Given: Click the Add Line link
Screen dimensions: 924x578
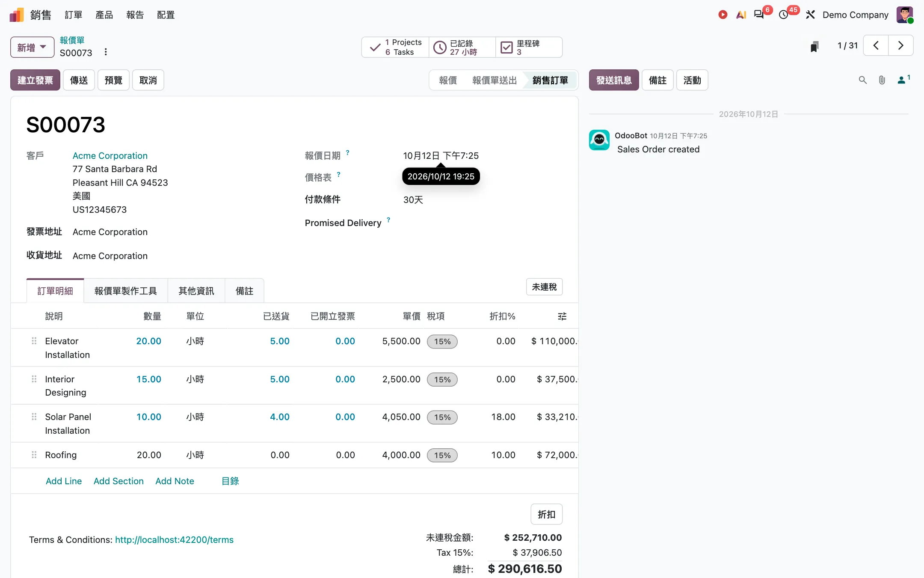Looking at the screenshot, I should point(64,481).
